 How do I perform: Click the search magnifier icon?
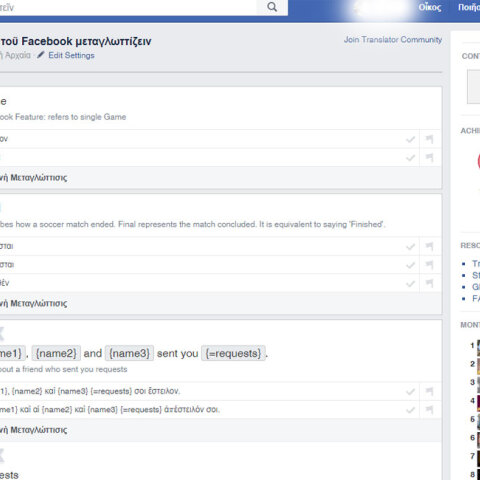point(272,7)
